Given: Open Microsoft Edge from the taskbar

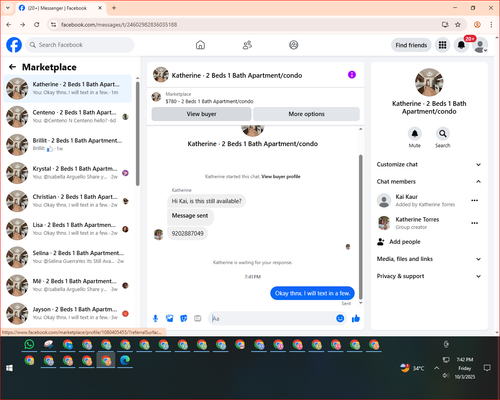Looking at the screenshot, I should click(125, 360).
